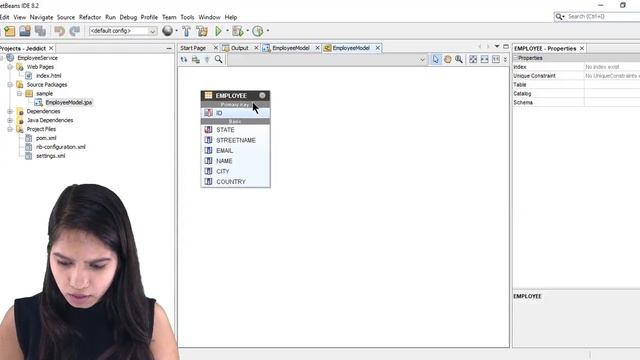This screenshot has height=360, width=640.
Task: Select the EMAIL column row
Action: 236,151
